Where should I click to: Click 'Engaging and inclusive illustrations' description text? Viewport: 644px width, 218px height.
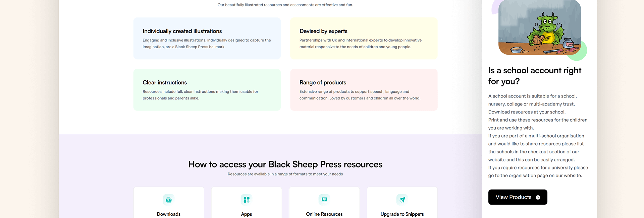tap(207, 44)
